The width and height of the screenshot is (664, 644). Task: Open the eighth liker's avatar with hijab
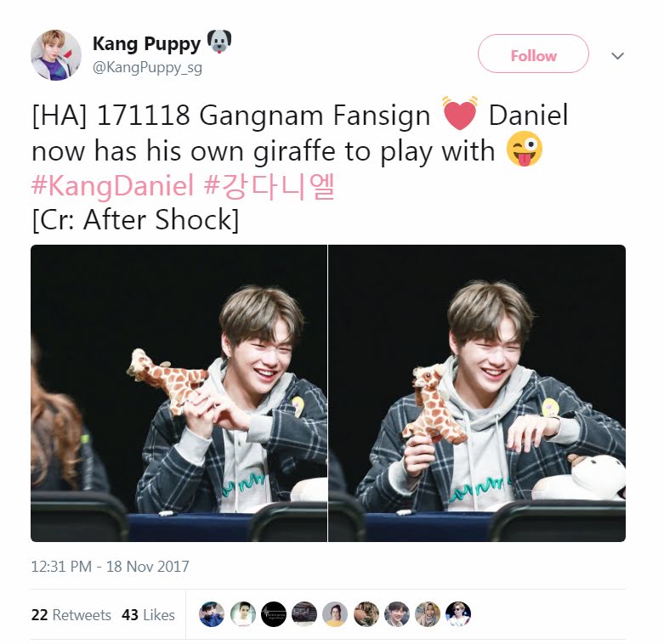(428, 614)
